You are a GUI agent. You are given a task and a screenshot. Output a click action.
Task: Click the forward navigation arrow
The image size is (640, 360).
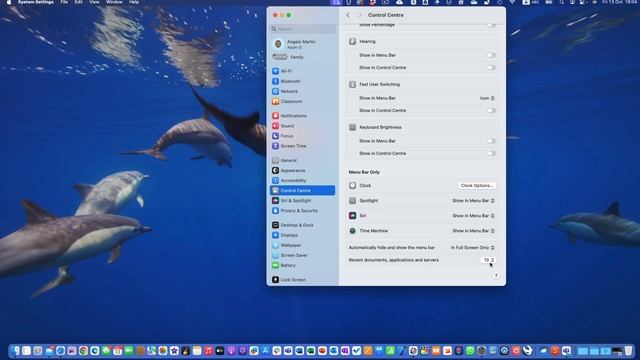coord(360,15)
